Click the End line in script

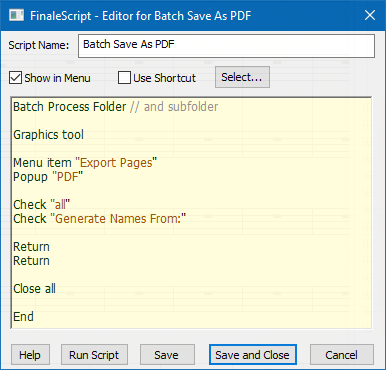(23, 317)
